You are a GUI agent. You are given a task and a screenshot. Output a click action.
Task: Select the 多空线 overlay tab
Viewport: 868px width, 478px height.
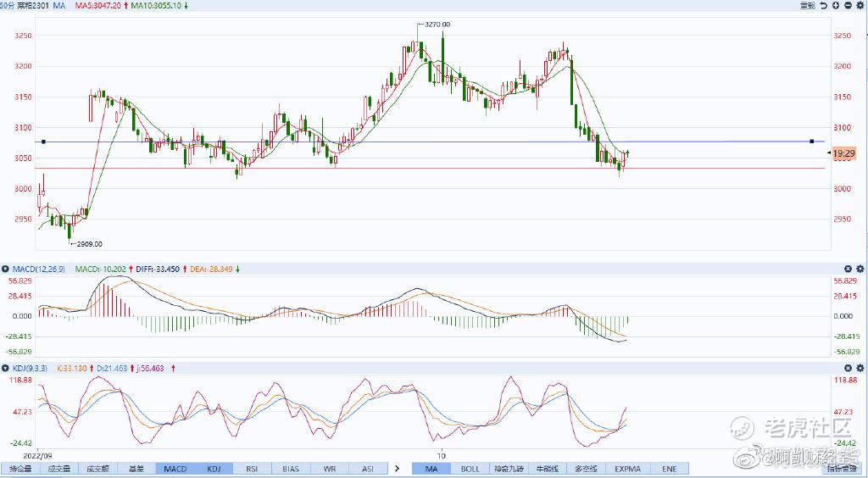(x=588, y=469)
